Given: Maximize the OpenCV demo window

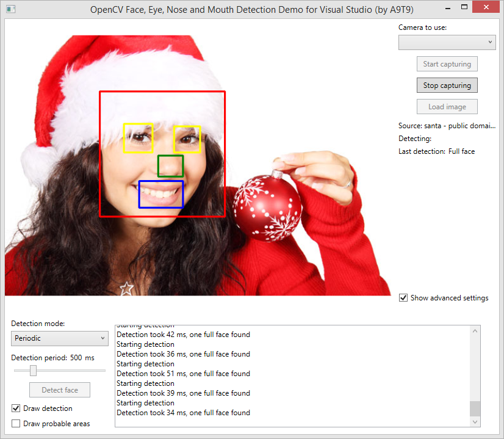Looking at the screenshot, I should click(464, 7).
